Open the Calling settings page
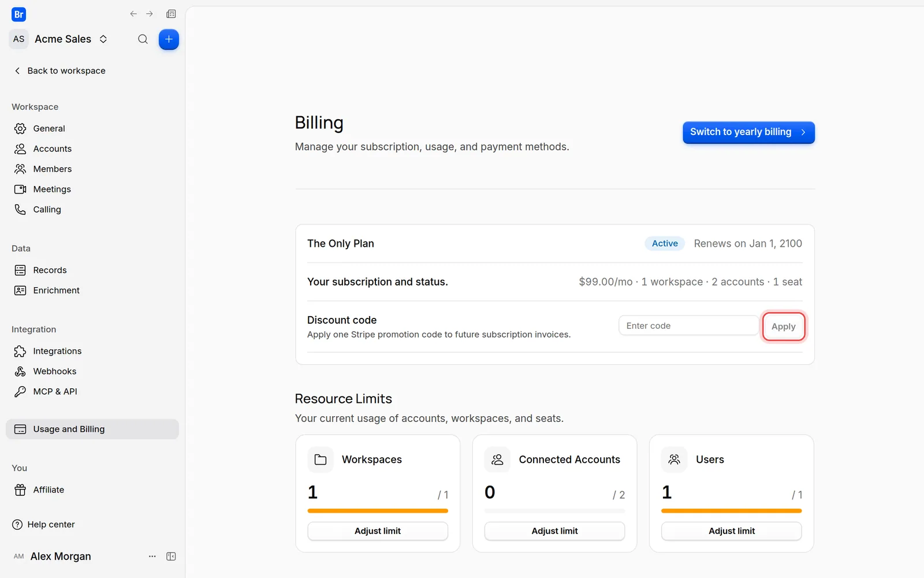 [92, 209]
